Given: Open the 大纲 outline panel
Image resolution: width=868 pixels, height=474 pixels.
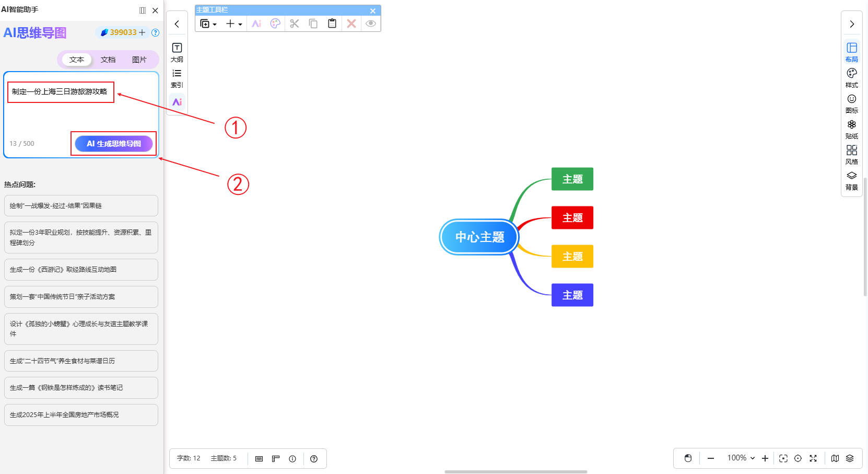Looking at the screenshot, I should click(177, 52).
